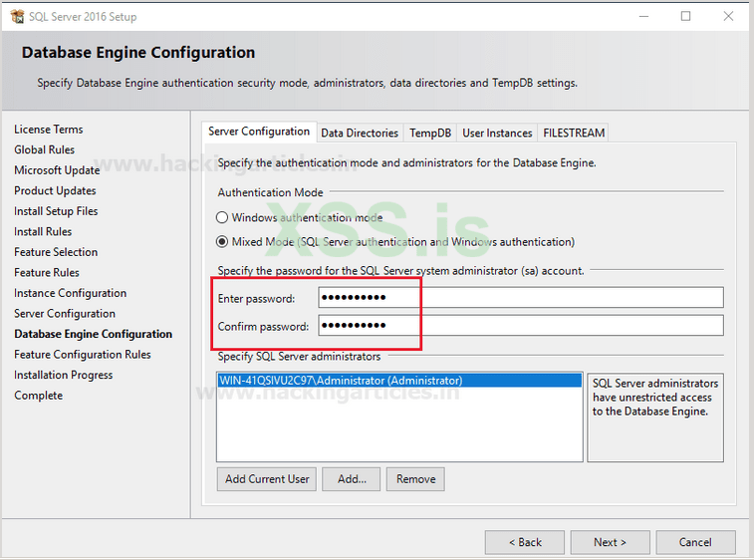The height and width of the screenshot is (560, 754).
Task: Click Install Rules step
Action: (43, 231)
